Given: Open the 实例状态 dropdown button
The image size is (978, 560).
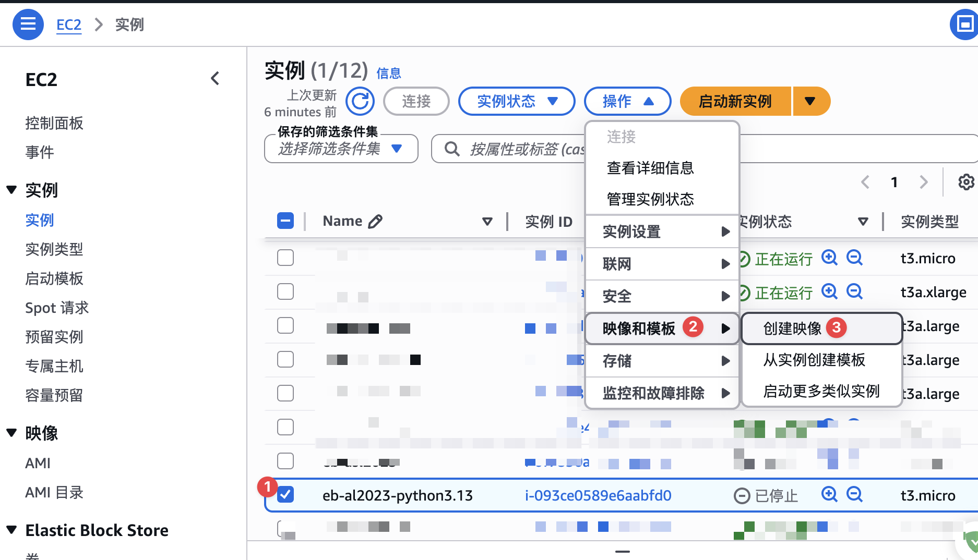Looking at the screenshot, I should [x=517, y=101].
